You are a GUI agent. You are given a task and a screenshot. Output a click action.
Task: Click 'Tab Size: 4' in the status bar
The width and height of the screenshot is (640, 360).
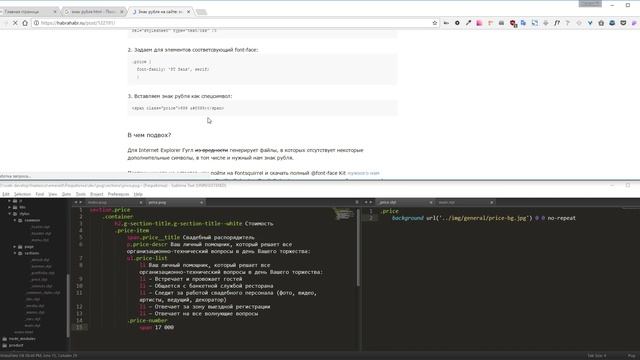(x=597, y=356)
